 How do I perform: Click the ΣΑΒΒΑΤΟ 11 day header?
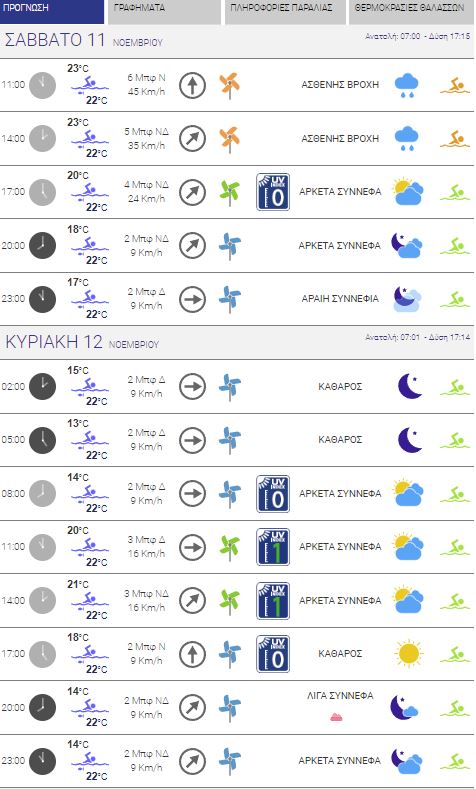[x=55, y=40]
